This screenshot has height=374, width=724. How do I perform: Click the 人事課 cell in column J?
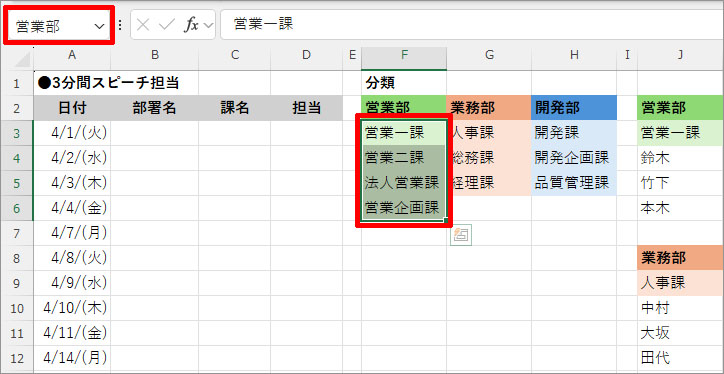pyautogui.click(x=681, y=283)
